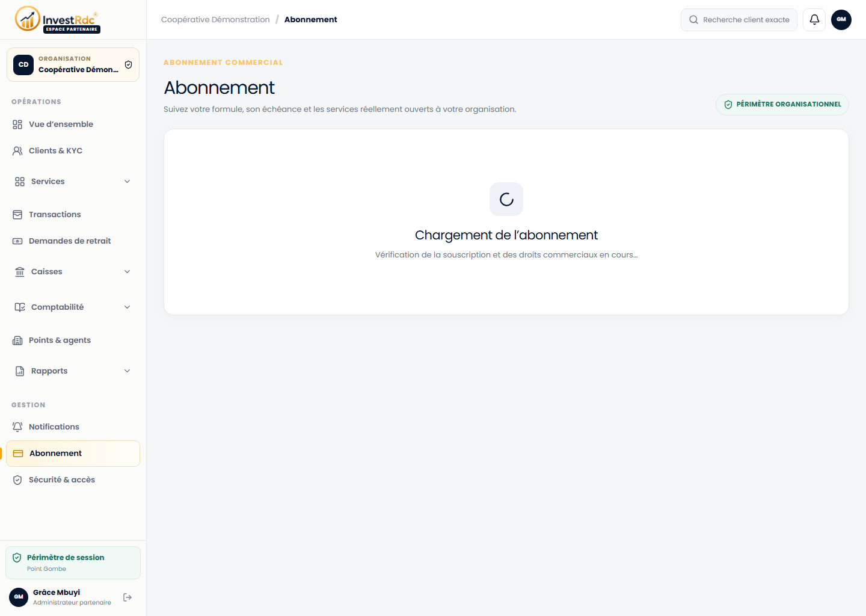
Task: Click the InvestRdc logo
Action: (58, 19)
